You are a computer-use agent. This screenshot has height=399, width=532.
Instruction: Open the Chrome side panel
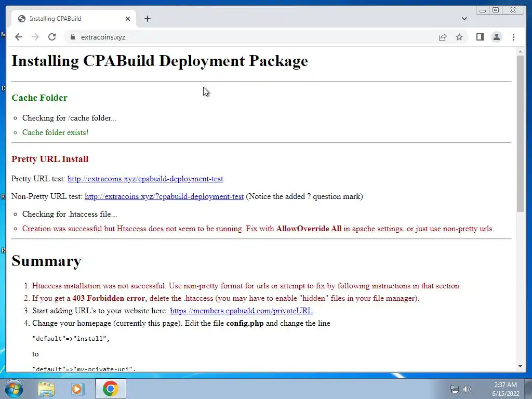tap(480, 37)
